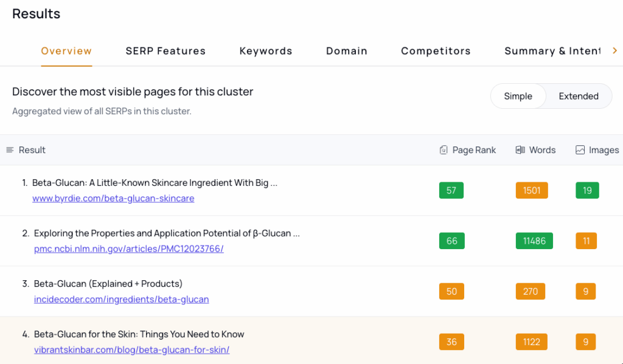Go to the Domain tab
This screenshot has height=364, width=623.
pos(347,51)
